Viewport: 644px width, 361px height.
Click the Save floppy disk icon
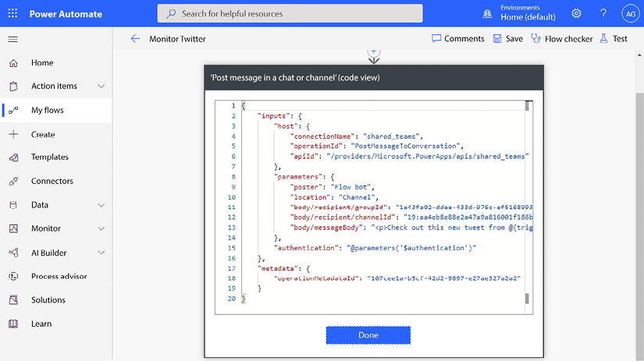point(497,38)
